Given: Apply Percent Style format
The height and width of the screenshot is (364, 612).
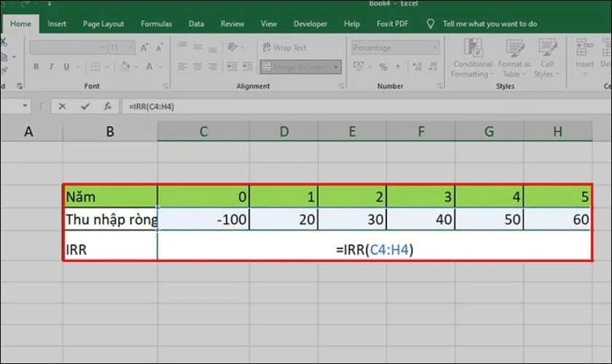Looking at the screenshot, I should (x=383, y=67).
